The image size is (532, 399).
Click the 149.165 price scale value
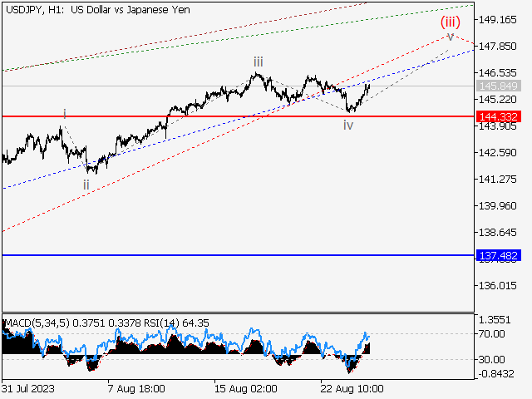tap(497, 20)
